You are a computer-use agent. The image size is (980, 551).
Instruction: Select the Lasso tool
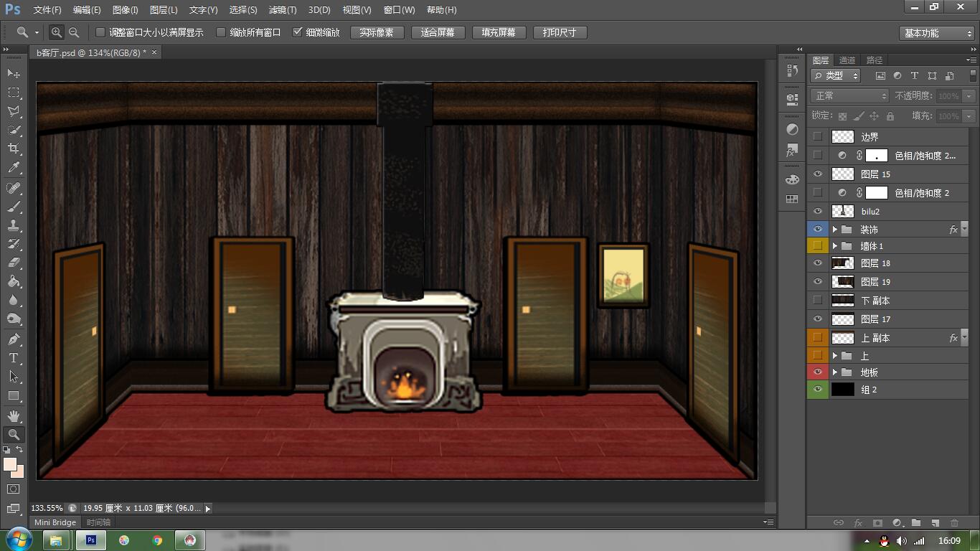coord(14,111)
